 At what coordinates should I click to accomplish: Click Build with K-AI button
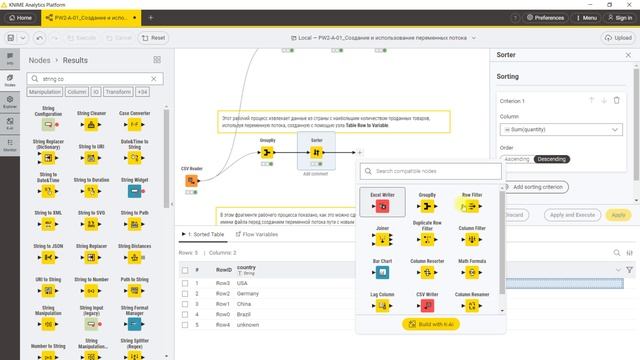click(431, 324)
